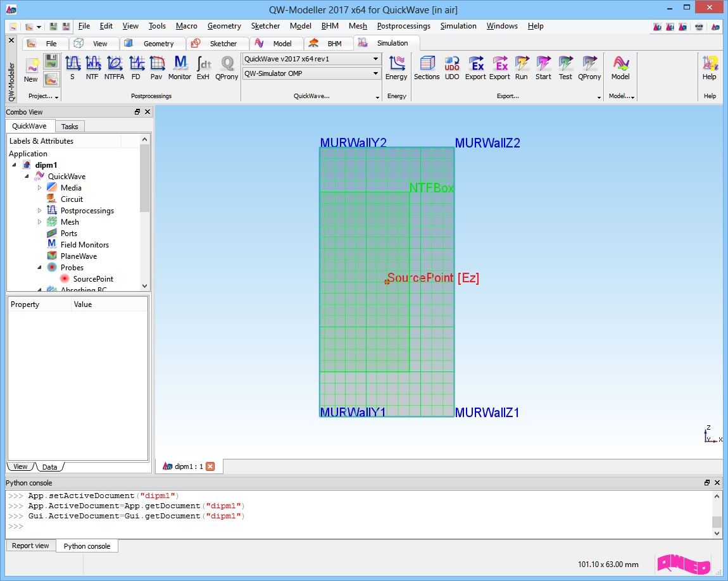728x581 pixels.
Task: Click the open project icon below save
Action: [x=51, y=79]
